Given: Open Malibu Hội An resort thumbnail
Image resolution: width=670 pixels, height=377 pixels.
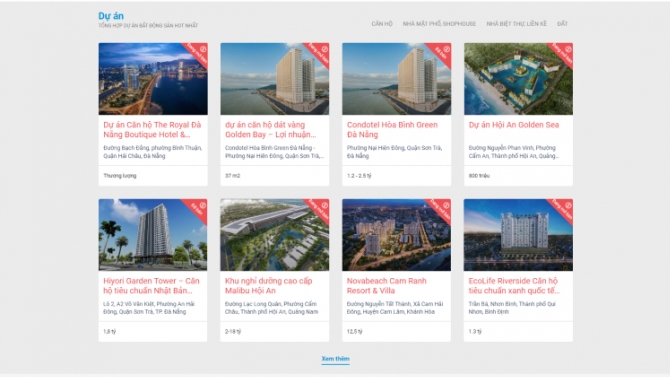Looking at the screenshot, I should tap(275, 235).
